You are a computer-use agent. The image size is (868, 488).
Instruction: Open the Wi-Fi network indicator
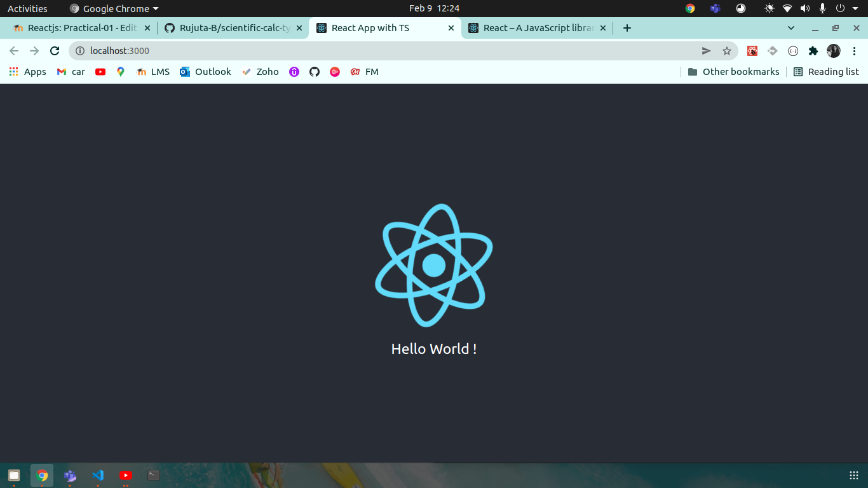tap(787, 8)
